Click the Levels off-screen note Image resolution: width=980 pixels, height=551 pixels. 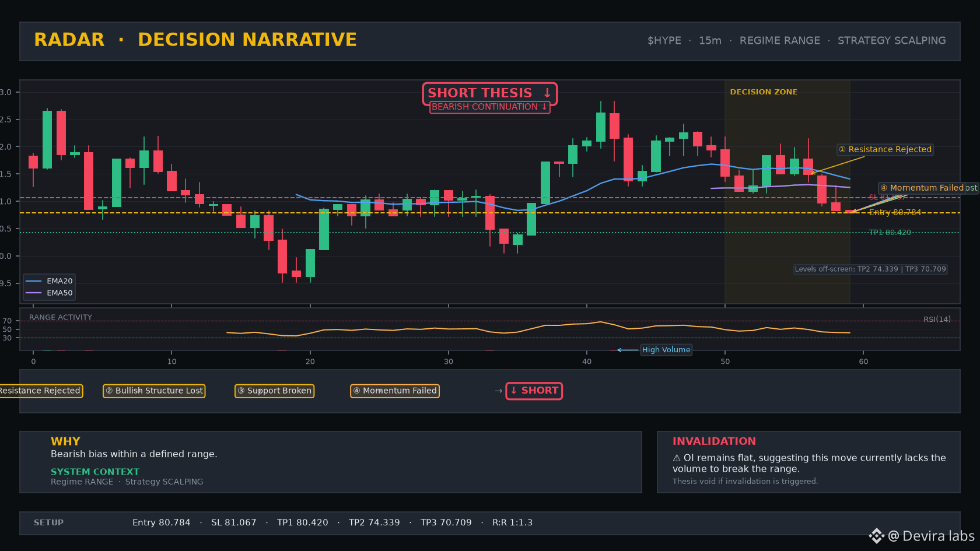click(x=870, y=269)
